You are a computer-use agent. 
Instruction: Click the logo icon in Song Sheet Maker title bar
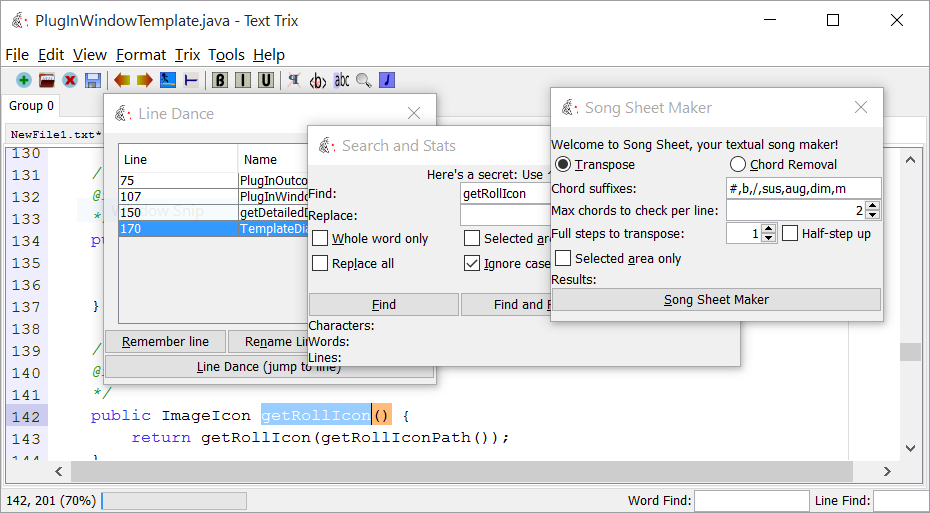point(570,107)
